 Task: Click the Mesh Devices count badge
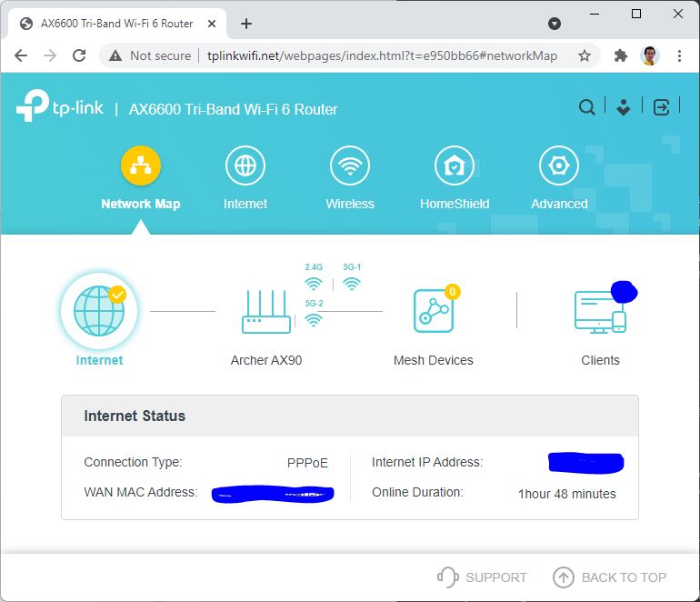[x=452, y=292]
